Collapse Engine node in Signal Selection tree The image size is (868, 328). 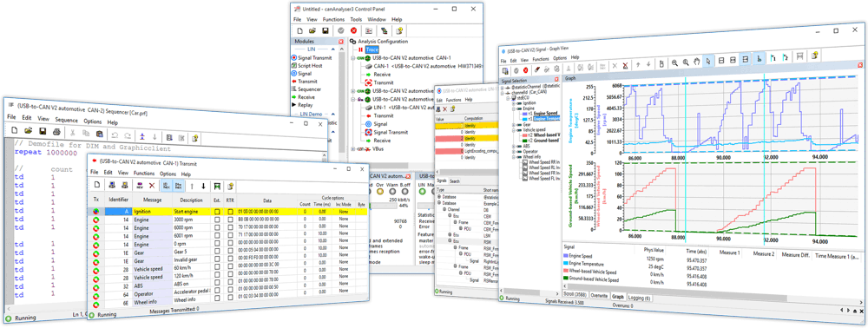(x=514, y=108)
